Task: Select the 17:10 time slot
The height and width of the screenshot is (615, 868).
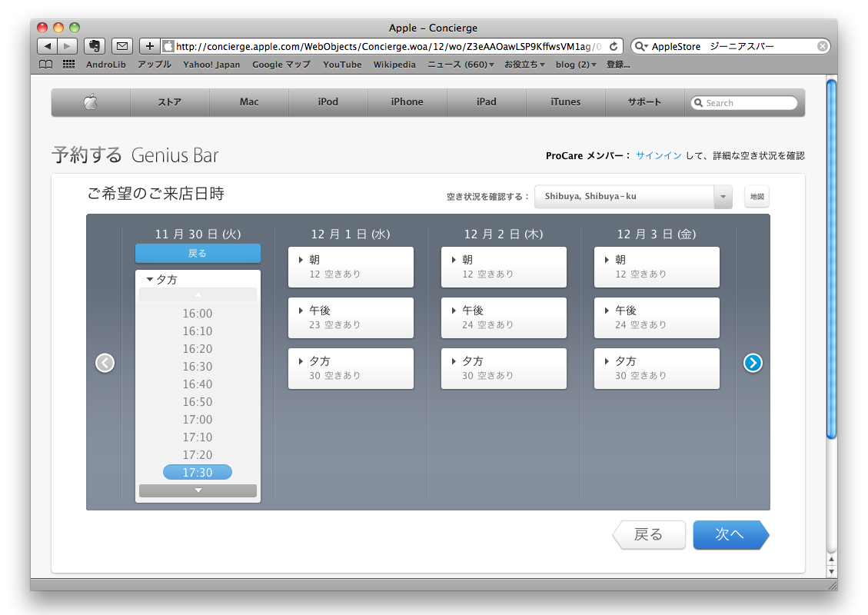Action: pyautogui.click(x=198, y=437)
